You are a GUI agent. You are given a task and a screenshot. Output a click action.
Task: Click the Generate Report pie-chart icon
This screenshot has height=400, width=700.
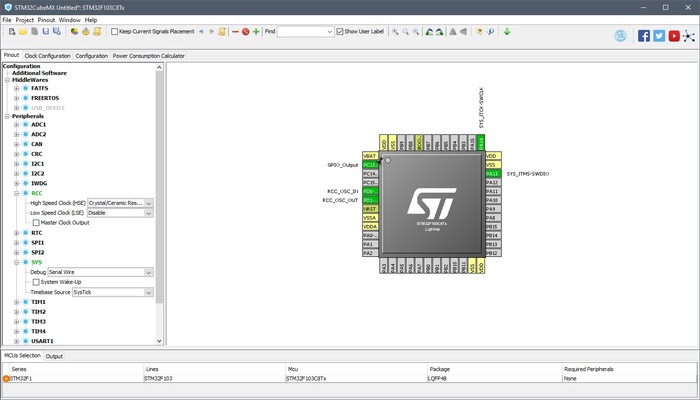tap(75, 31)
